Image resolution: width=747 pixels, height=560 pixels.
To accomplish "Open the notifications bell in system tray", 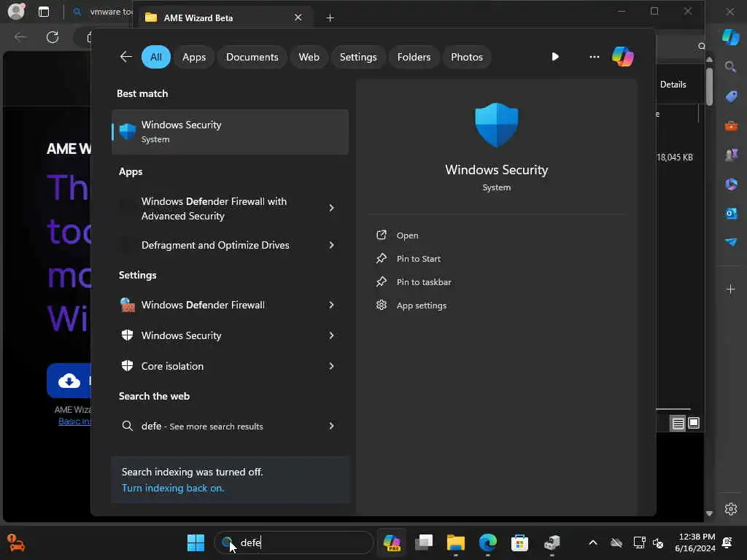I will [727, 542].
